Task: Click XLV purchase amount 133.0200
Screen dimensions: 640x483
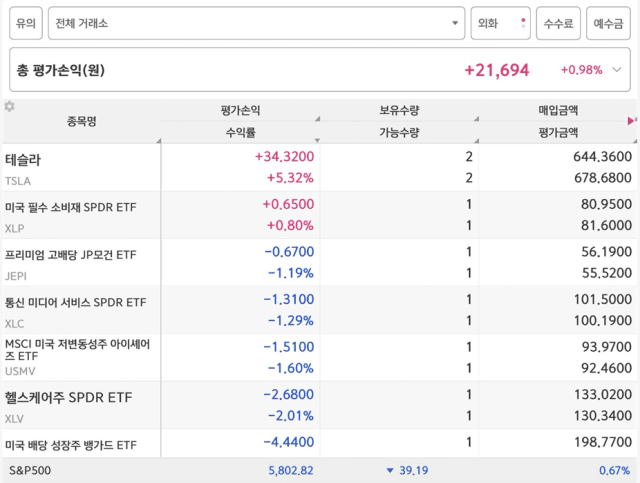Action: coord(603,394)
